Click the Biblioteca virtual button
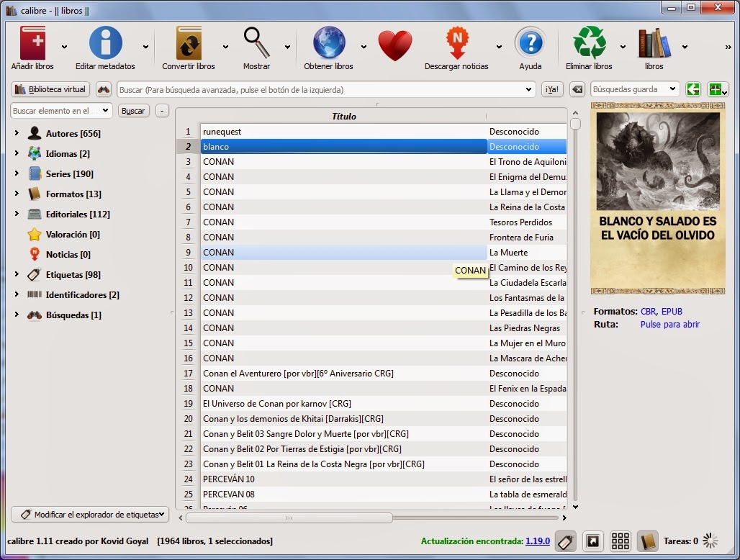Image resolution: width=740 pixels, height=560 pixels. pos(50,89)
